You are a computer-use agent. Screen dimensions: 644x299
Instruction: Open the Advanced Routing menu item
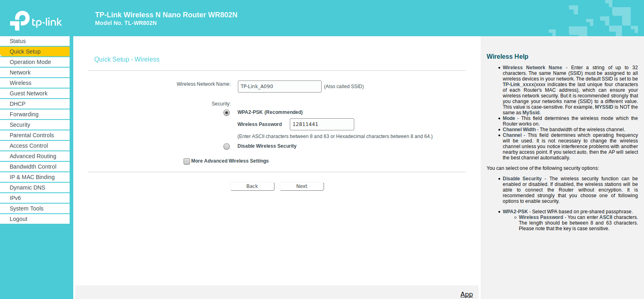[35, 156]
